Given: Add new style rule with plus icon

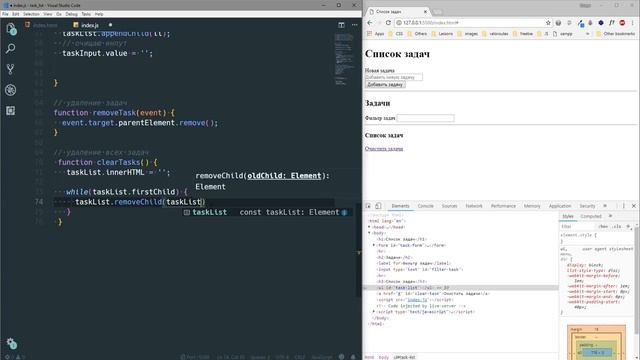Looking at the screenshot, I should click(628, 227).
